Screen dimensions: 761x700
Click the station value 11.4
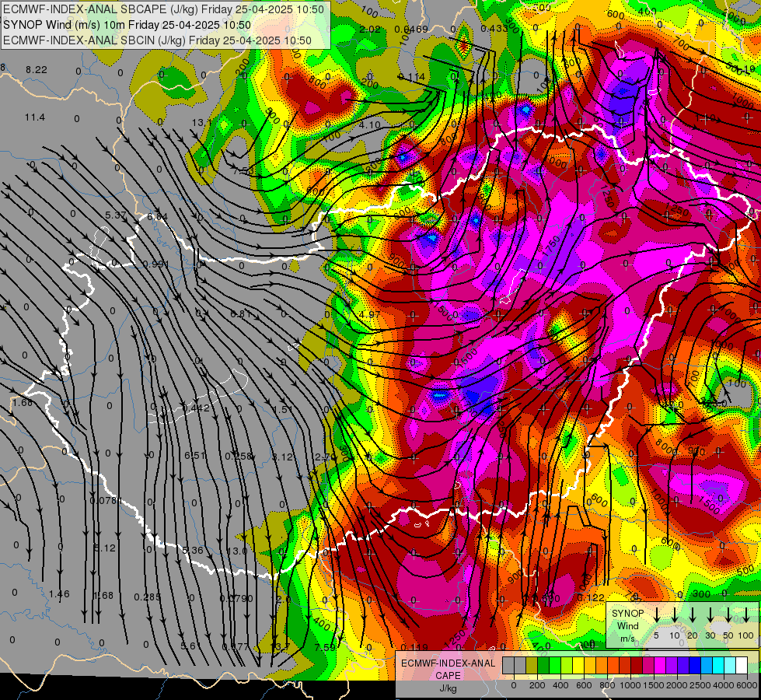click(x=35, y=117)
